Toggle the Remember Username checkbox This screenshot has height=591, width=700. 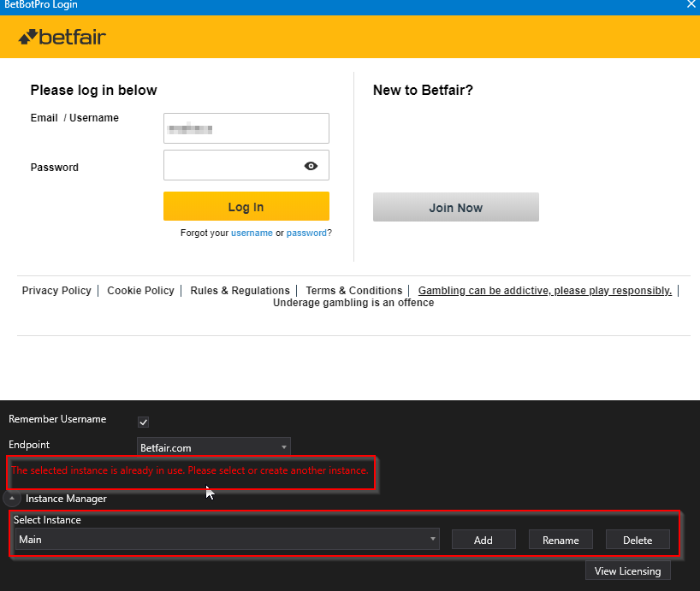pyautogui.click(x=143, y=422)
